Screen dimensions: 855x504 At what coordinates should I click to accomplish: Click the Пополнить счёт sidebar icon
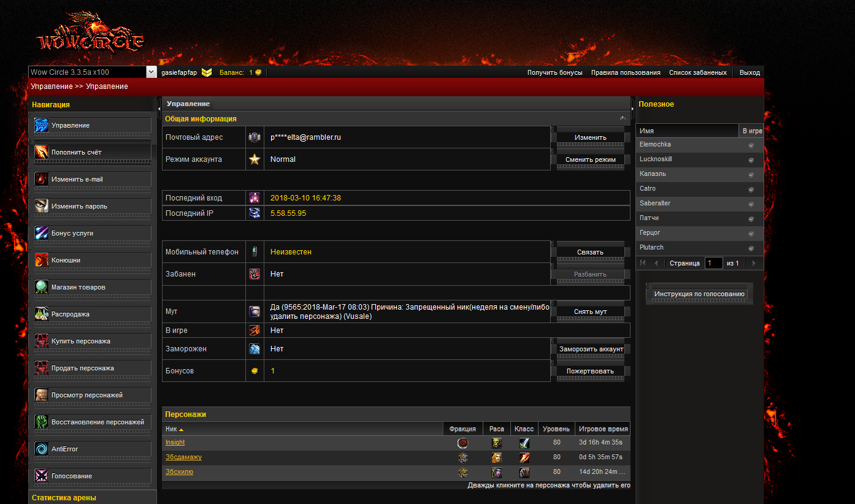click(42, 152)
